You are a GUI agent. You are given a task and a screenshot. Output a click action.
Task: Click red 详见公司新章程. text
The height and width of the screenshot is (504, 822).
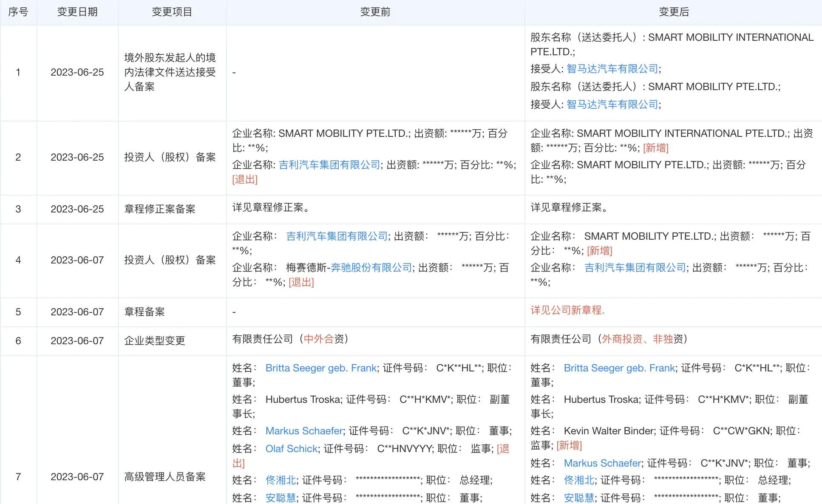pyautogui.click(x=567, y=310)
